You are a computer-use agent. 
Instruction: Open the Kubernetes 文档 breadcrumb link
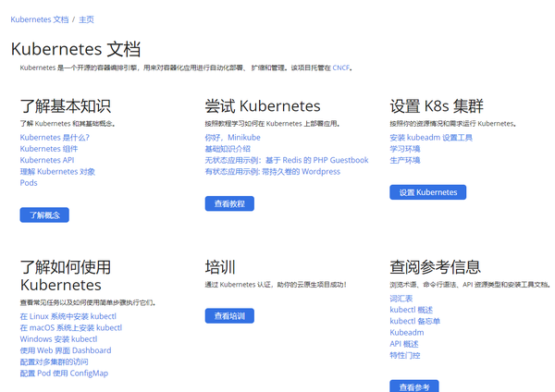point(40,19)
